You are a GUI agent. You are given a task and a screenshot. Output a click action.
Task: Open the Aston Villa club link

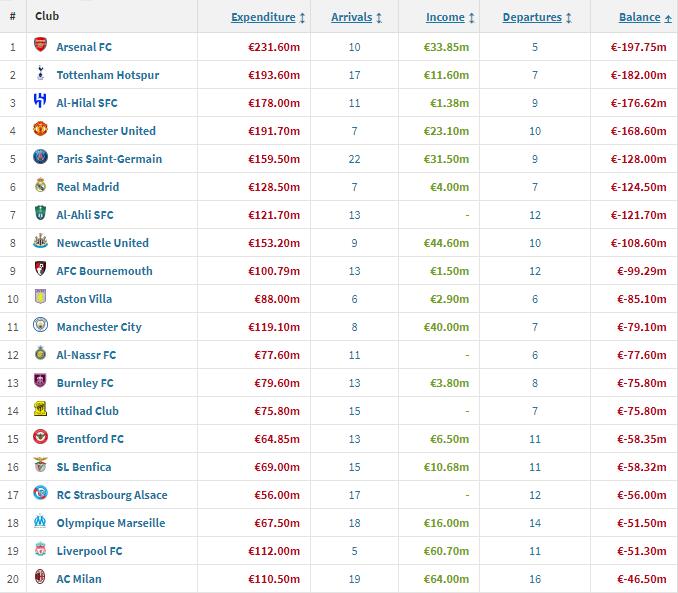point(84,299)
